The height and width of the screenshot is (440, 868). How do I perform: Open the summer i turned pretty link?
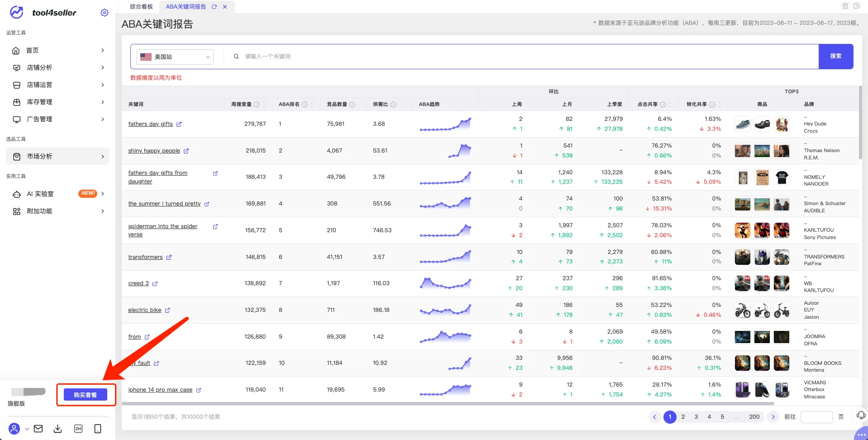(164, 204)
